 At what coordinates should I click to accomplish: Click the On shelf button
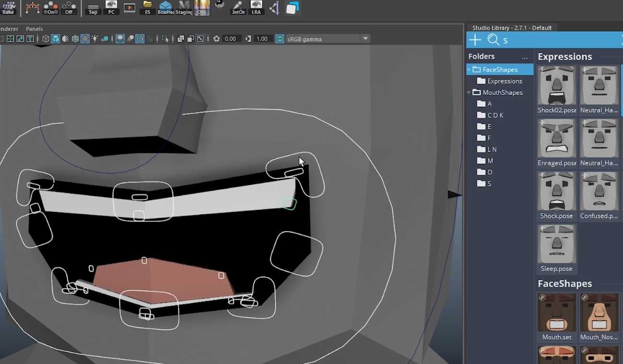point(51,8)
